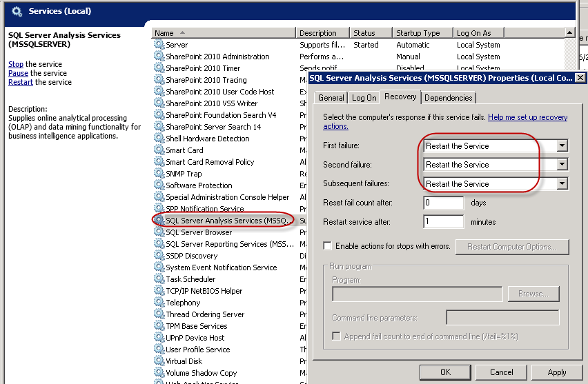Click the Startup Type column header
Viewport: 588px width, 384px height.
(422, 33)
